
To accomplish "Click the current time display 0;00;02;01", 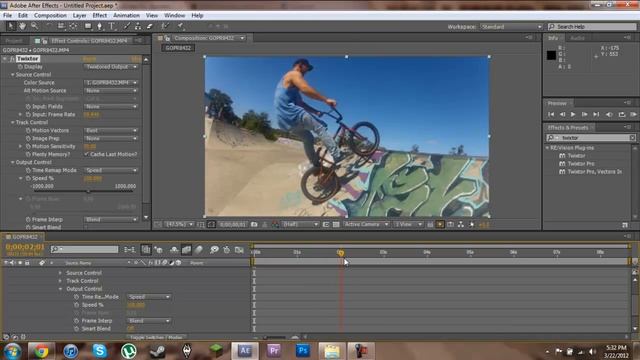I will pos(25,247).
